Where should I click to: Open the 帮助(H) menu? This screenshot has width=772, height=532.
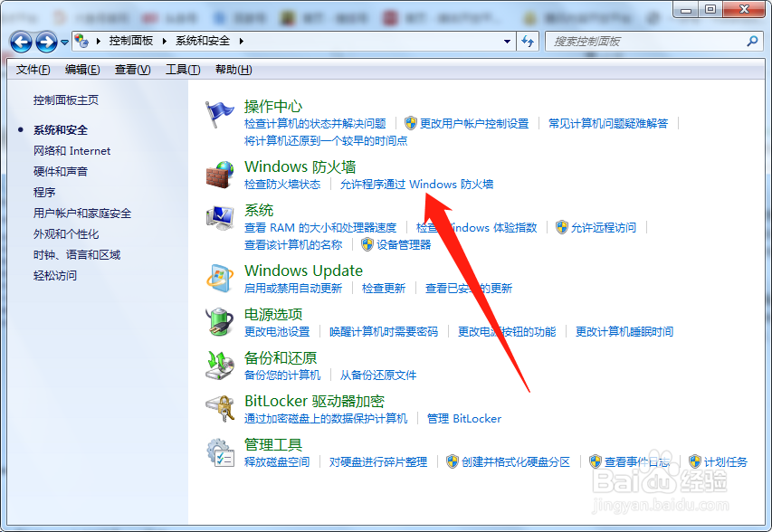(234, 70)
